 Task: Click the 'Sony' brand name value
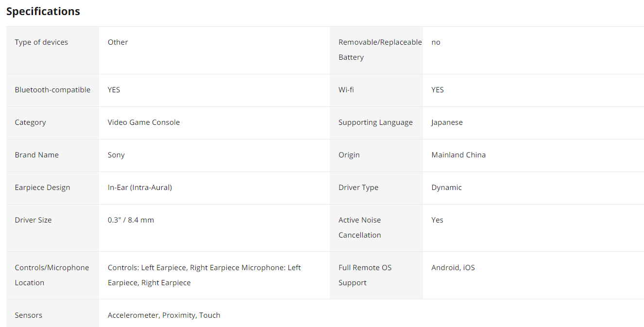tap(116, 155)
